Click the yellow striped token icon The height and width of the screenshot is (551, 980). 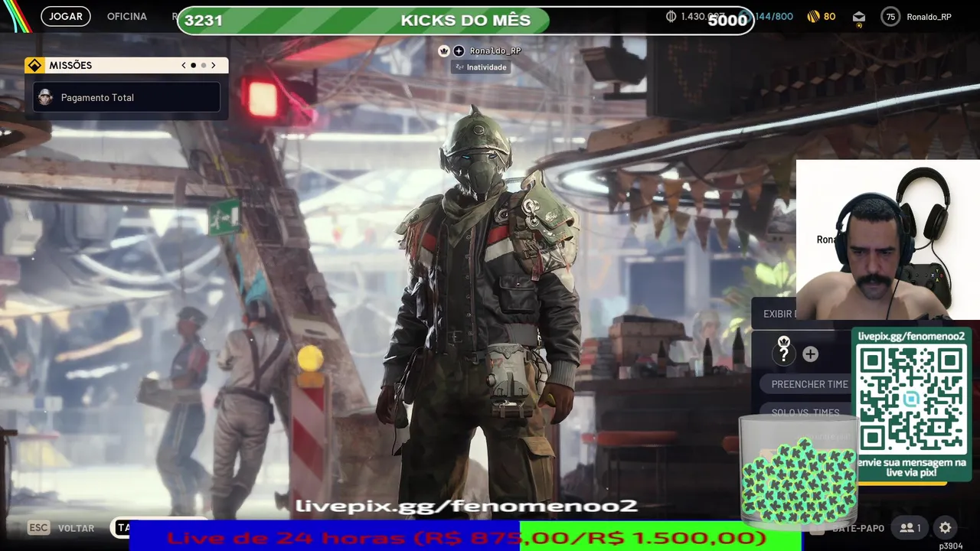[813, 16]
